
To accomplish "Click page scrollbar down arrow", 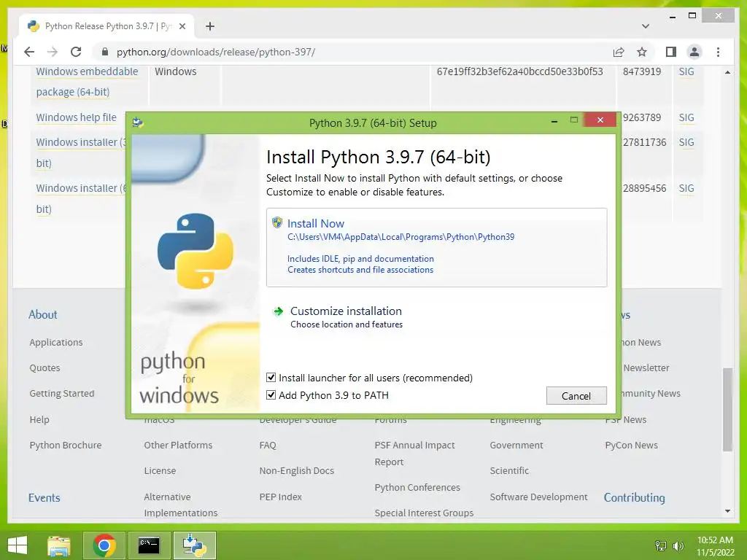I will 727,511.
